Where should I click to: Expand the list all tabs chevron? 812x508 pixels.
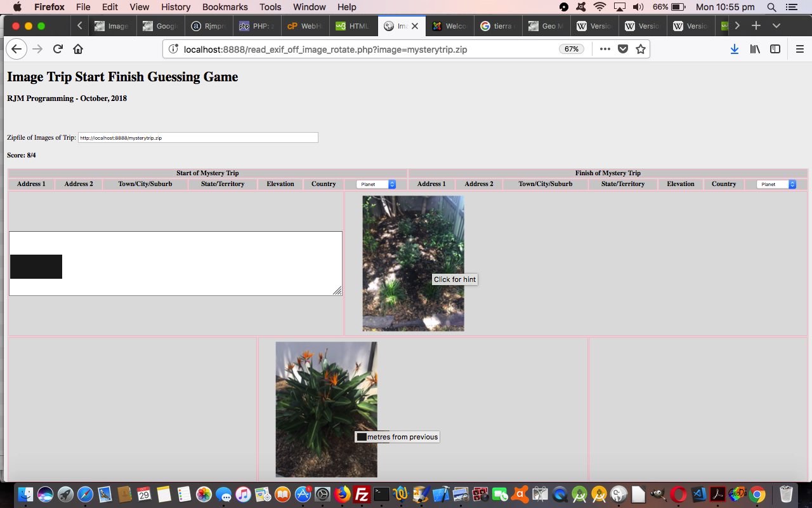click(x=776, y=26)
